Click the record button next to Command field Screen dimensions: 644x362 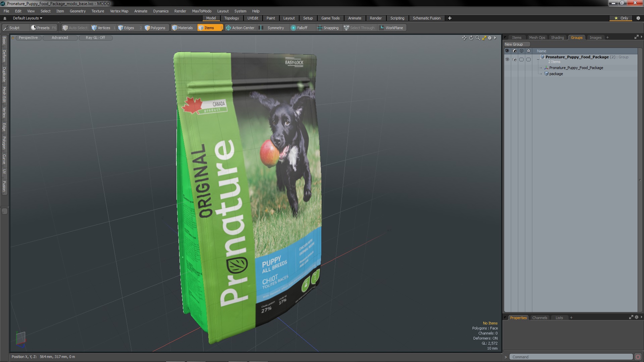(638, 357)
